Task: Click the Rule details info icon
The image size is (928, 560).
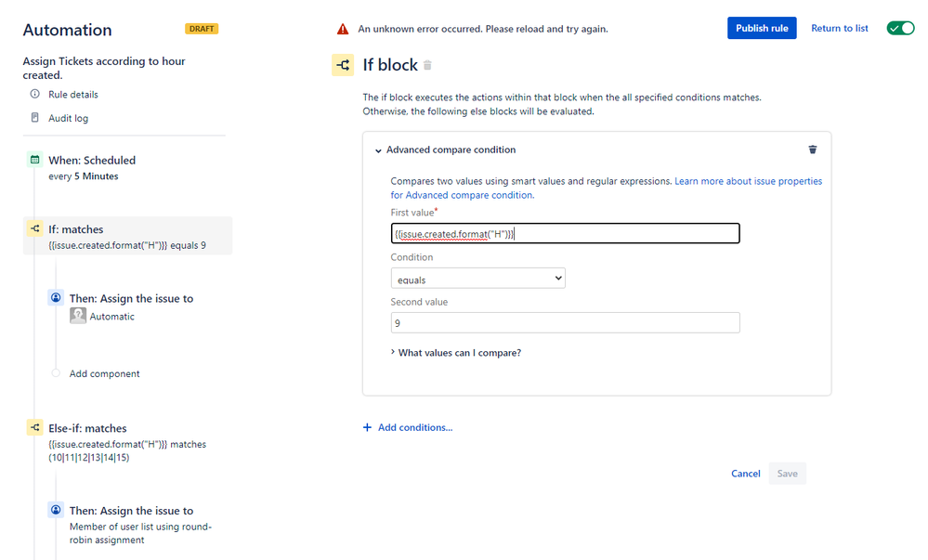Action: 35,95
